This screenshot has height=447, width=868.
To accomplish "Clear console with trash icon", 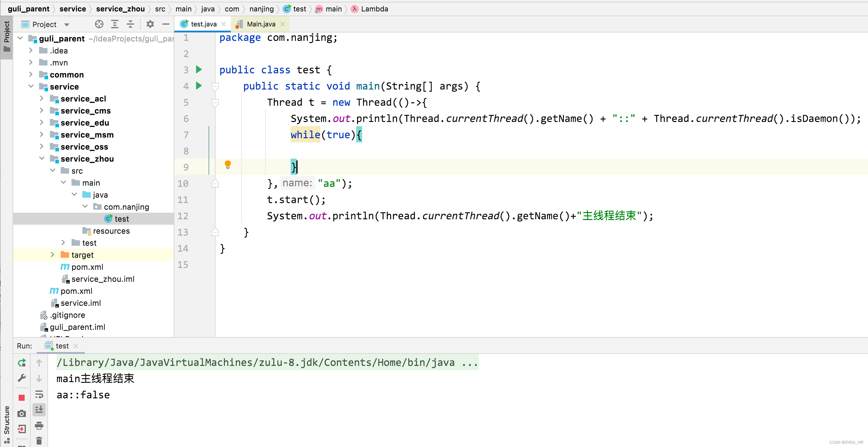I will point(39,440).
